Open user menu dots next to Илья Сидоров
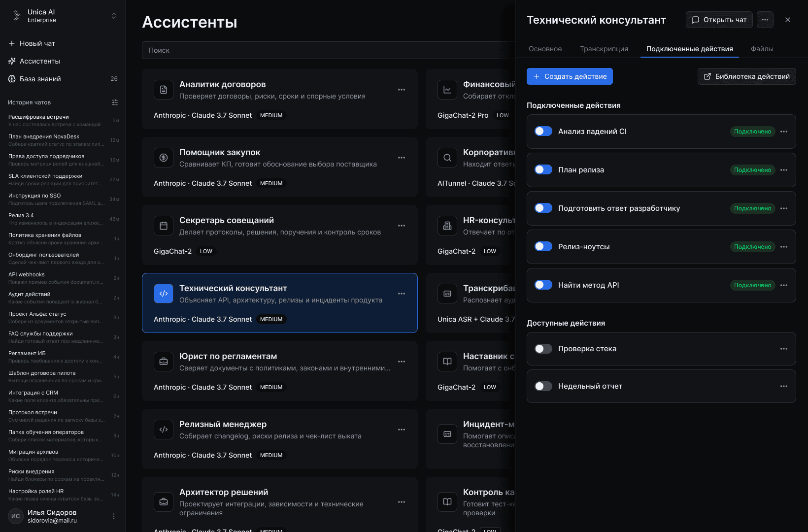This screenshot has height=532, width=808. tap(114, 516)
